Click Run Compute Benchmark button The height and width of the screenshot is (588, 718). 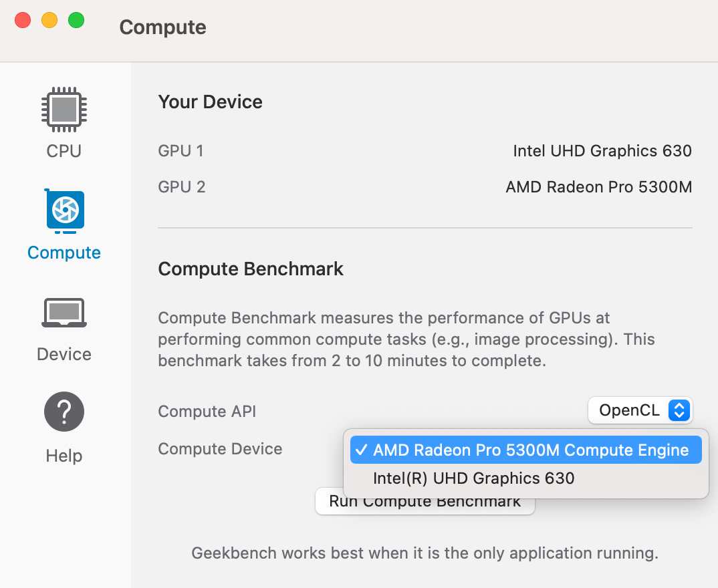[x=425, y=502]
